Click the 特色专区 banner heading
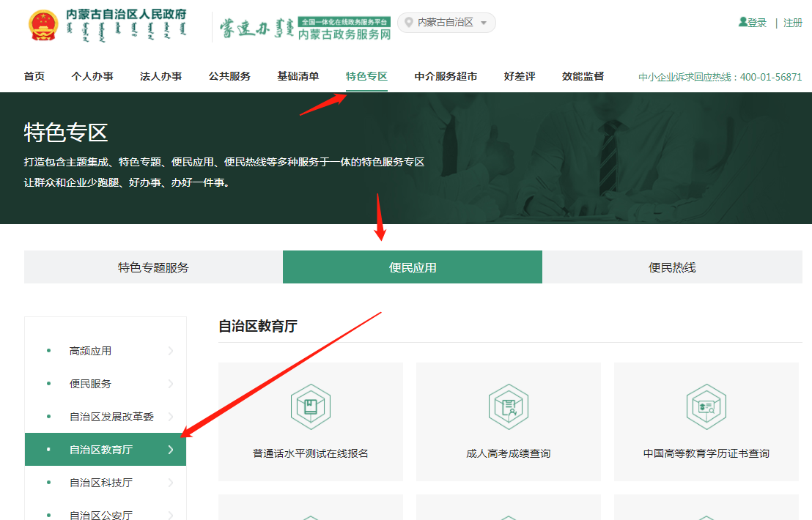Viewport: 812px width, 520px height. point(66,133)
